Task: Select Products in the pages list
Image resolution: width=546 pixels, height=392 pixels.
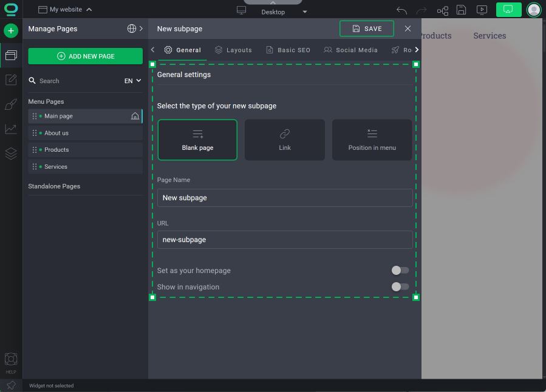Action: pyautogui.click(x=85, y=149)
